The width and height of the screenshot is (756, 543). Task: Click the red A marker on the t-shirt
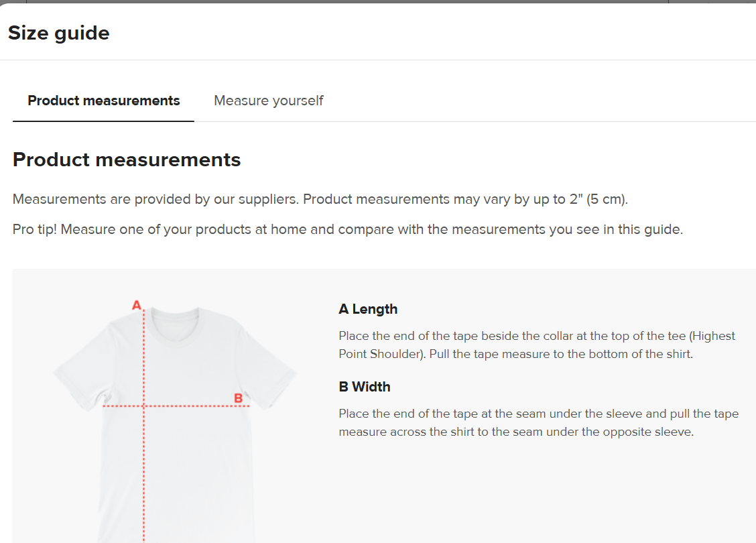136,305
